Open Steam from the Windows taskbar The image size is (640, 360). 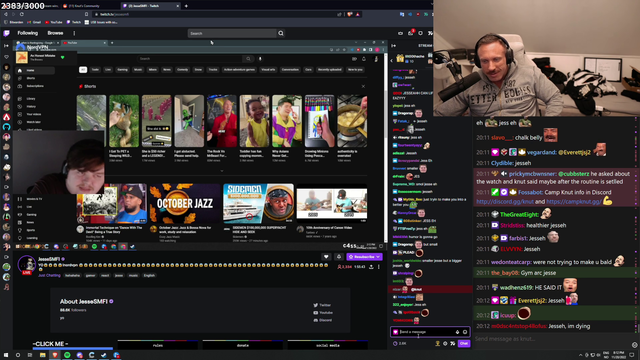pos(104,355)
